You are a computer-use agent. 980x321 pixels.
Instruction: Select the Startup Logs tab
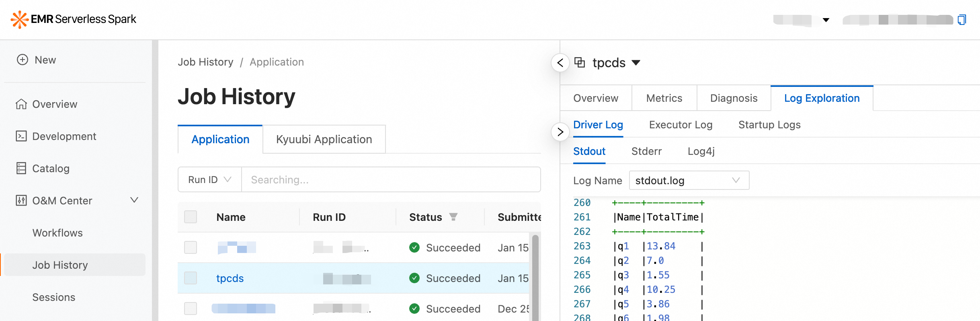[769, 125]
